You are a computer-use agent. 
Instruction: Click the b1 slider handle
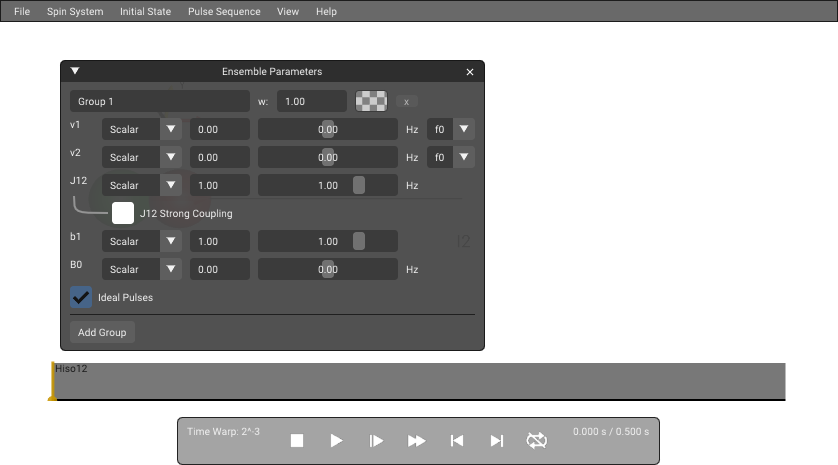click(359, 241)
